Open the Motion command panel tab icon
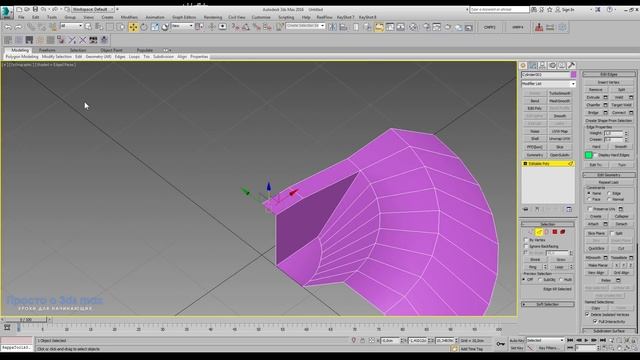The height and width of the screenshot is (360, 640). 552,65
